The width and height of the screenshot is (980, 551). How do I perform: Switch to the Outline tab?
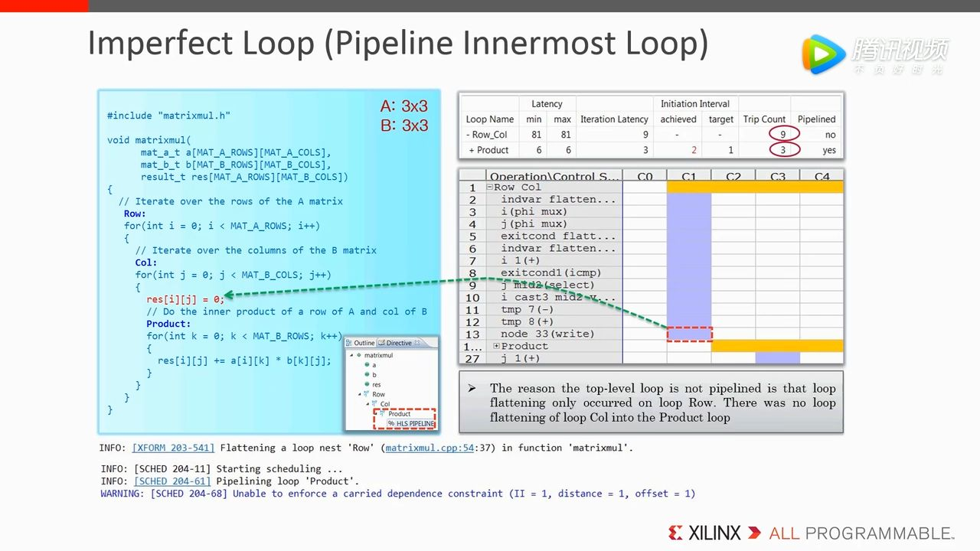click(361, 343)
